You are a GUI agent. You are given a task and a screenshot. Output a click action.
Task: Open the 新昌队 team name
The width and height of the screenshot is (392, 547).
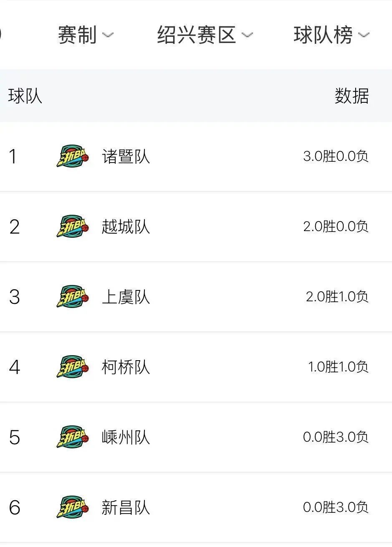(126, 508)
